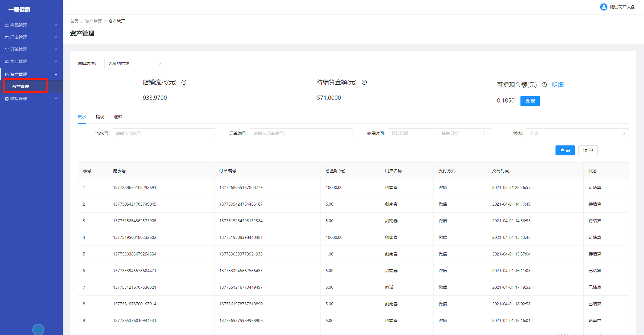644x335 pixels.
Task: Expand the 订单管理 menu chevron
Action: [56, 49]
